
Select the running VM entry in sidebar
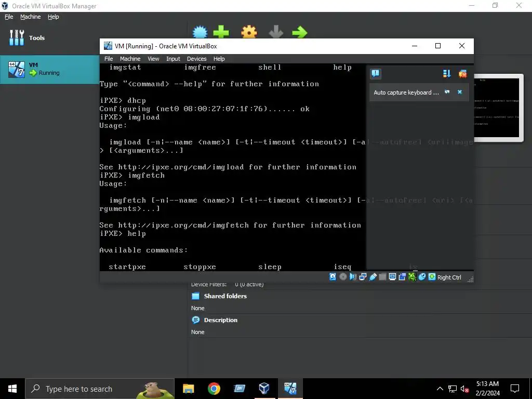[x=49, y=69]
